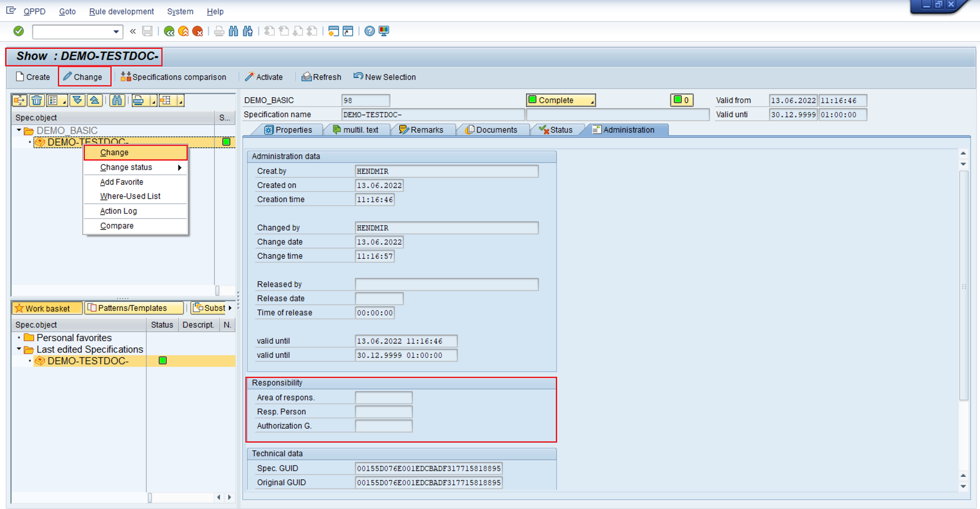The width and height of the screenshot is (980, 509).
Task: Click the Expand all nodes icon
Action: tap(77, 100)
